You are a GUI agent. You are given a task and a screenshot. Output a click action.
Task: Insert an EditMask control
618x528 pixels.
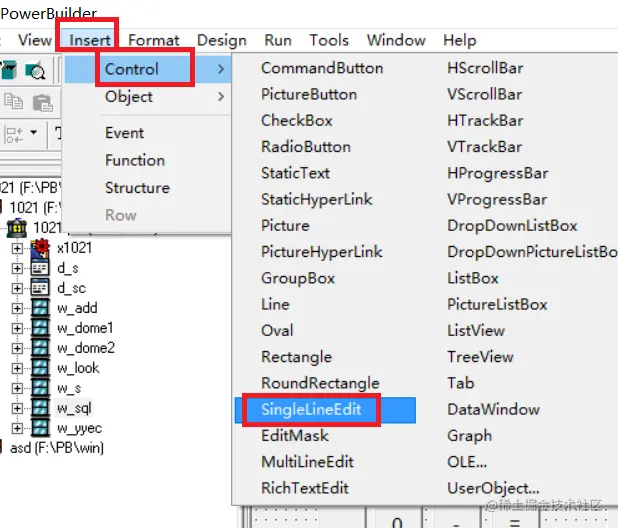(x=295, y=435)
